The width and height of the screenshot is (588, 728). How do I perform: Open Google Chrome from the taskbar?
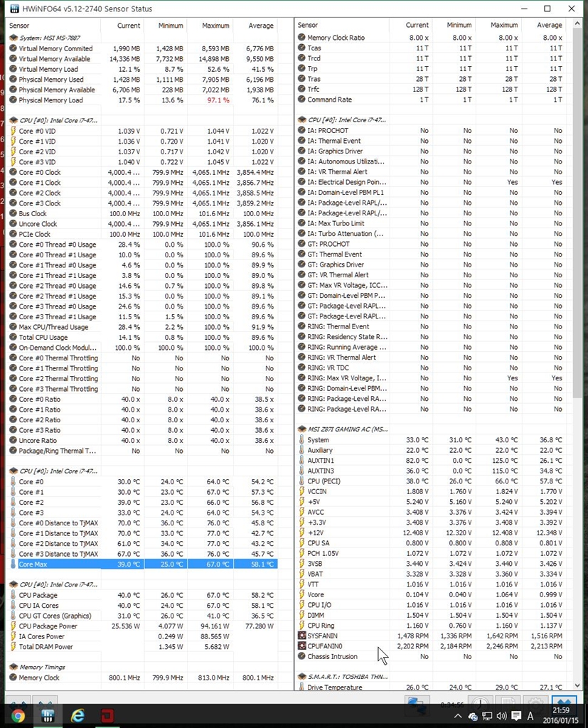pos(18,715)
